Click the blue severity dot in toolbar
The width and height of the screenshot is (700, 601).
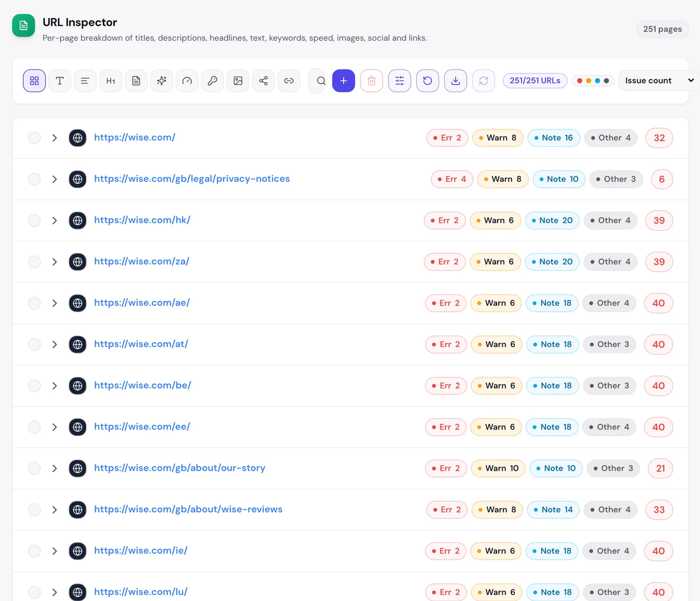click(x=597, y=81)
